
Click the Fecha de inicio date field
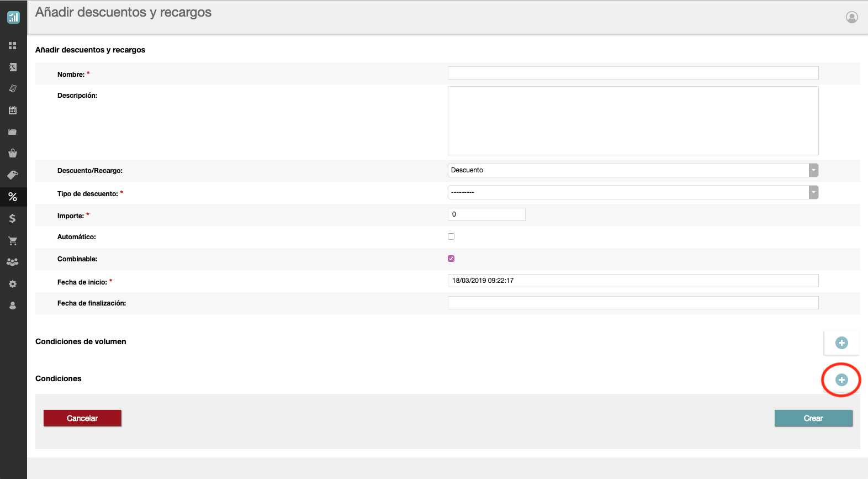pyautogui.click(x=633, y=281)
